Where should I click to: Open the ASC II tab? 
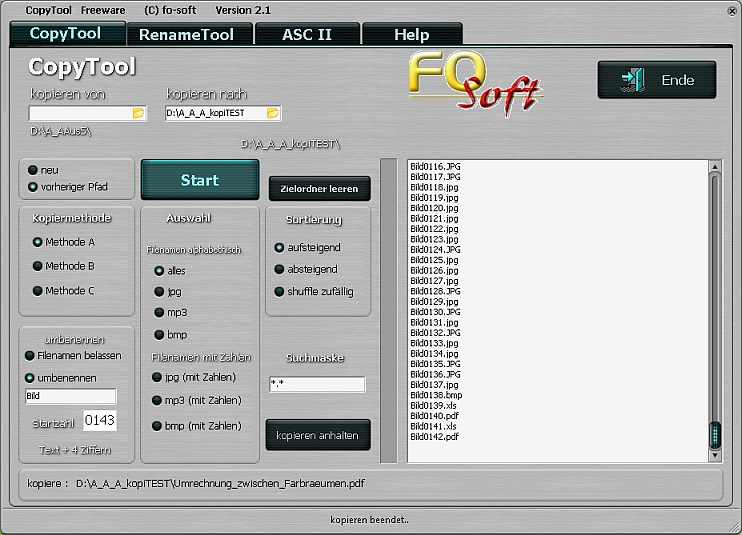[307, 35]
